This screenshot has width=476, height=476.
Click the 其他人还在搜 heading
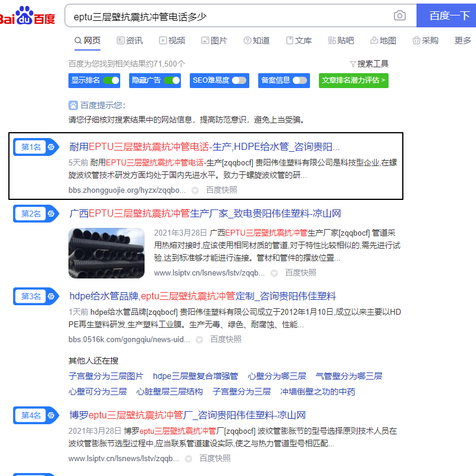(93, 361)
